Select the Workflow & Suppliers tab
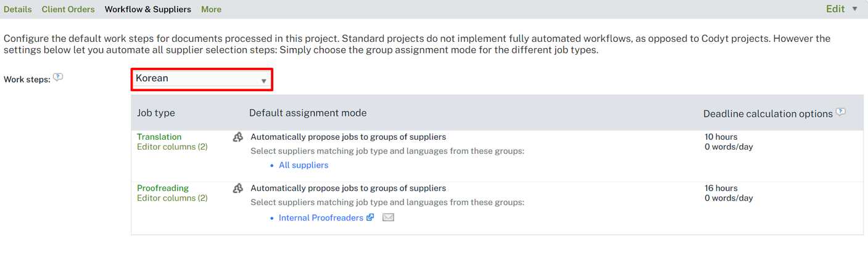Screen dimensions: 868x263 pos(148,9)
